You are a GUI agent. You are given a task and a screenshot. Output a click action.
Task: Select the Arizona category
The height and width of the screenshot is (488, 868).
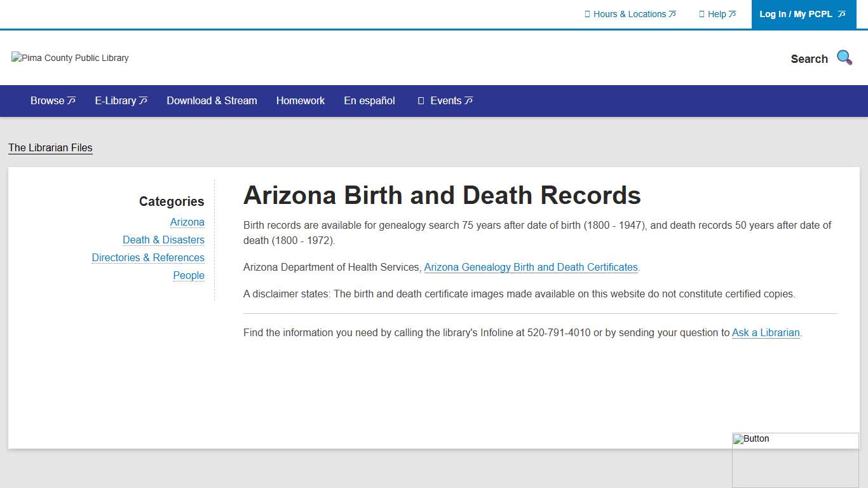tap(187, 222)
